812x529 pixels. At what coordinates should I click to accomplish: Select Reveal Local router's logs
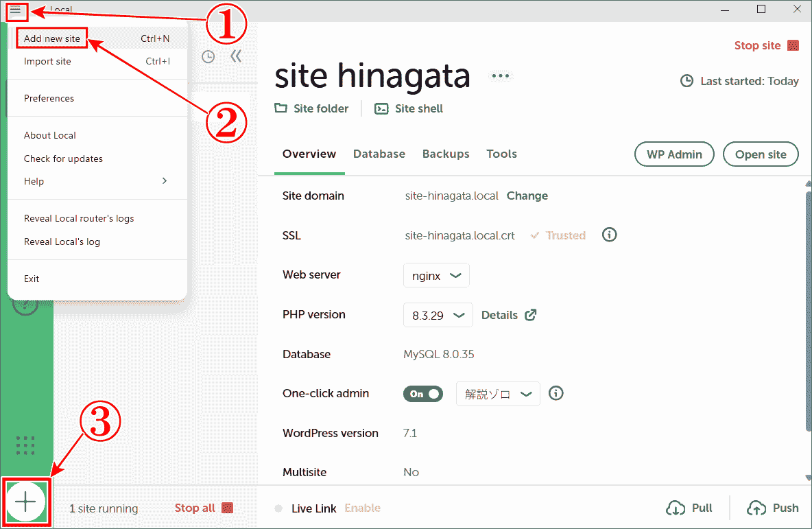tap(97, 219)
